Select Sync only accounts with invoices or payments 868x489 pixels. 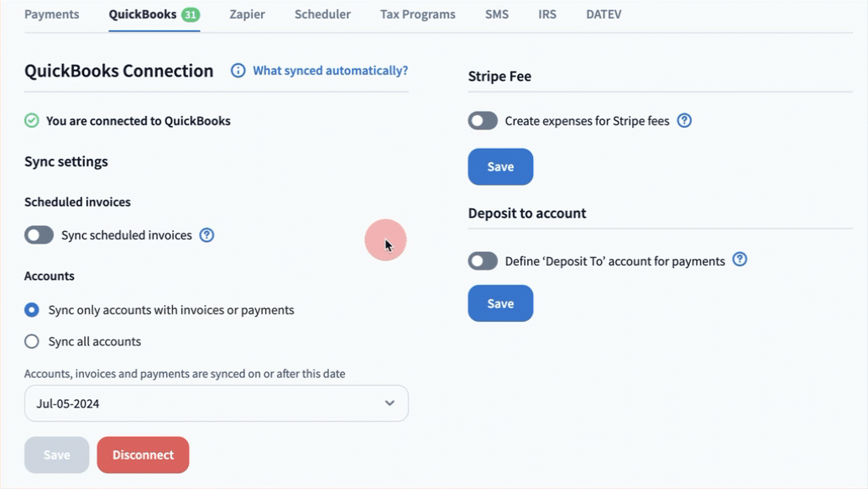pyautogui.click(x=32, y=310)
